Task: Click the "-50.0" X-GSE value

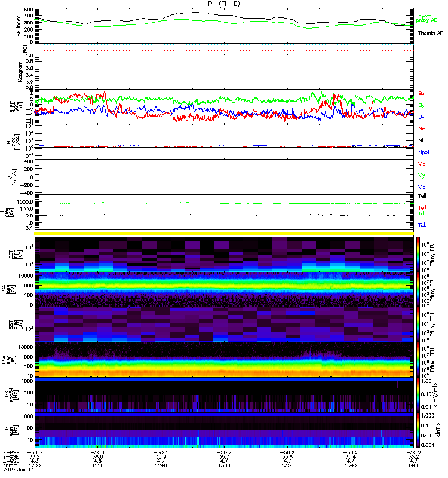Action: (35, 453)
